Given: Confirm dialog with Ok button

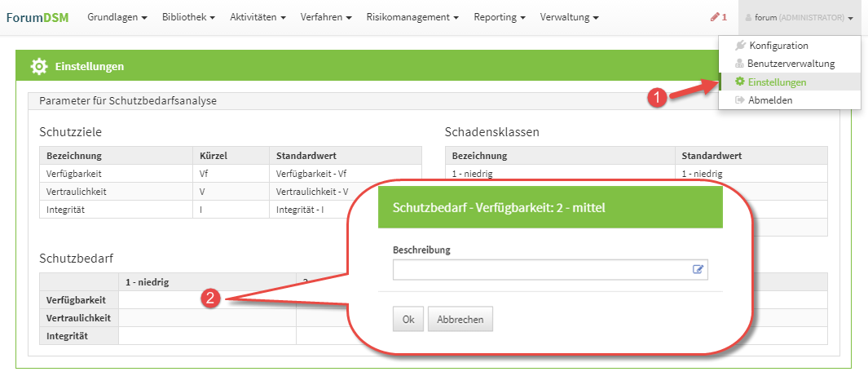Looking at the screenshot, I should [x=408, y=320].
